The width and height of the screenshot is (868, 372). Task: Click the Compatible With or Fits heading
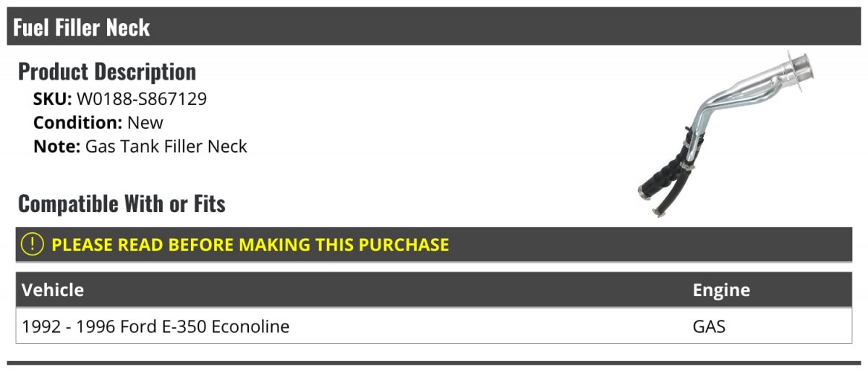122,204
